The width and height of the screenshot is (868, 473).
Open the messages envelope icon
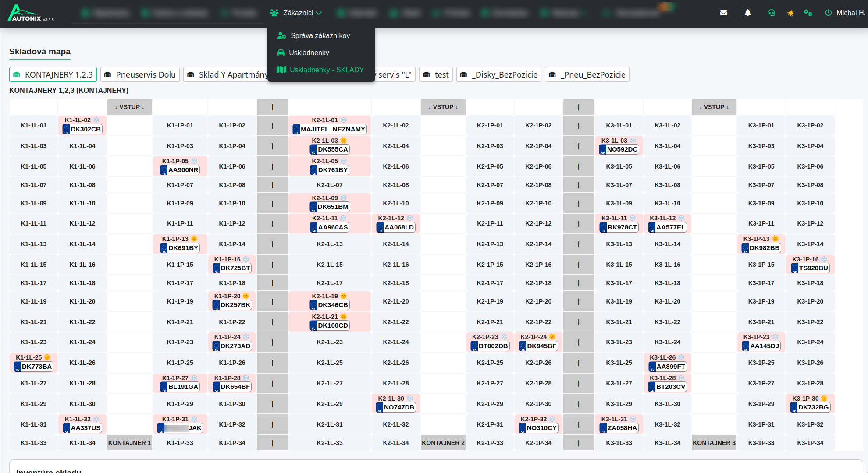coord(724,13)
